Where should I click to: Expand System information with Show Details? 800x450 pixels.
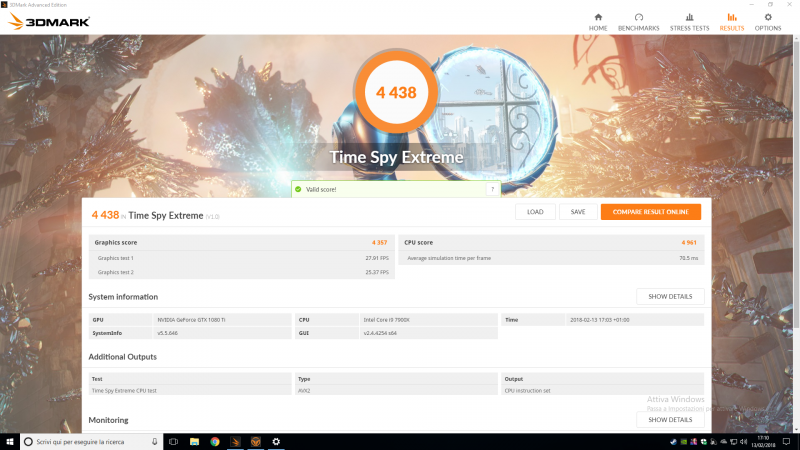(670, 297)
